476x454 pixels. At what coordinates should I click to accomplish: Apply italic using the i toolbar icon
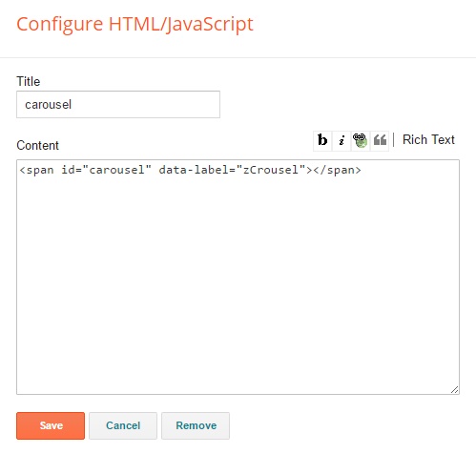pyautogui.click(x=341, y=140)
